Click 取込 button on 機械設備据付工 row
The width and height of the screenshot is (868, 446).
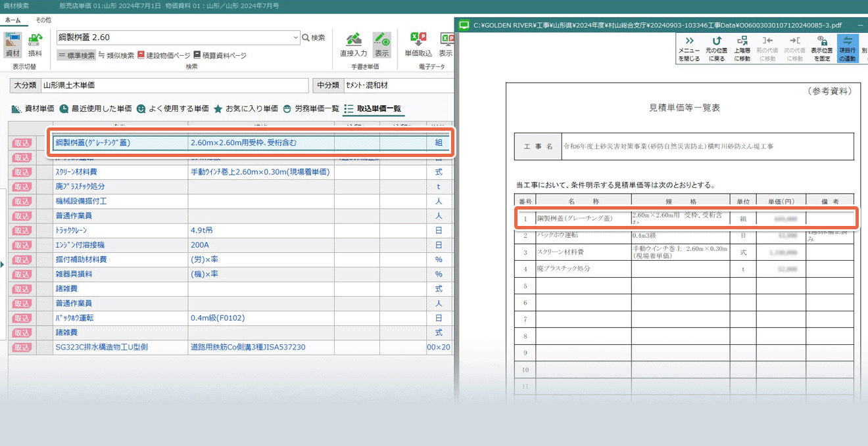(22, 201)
